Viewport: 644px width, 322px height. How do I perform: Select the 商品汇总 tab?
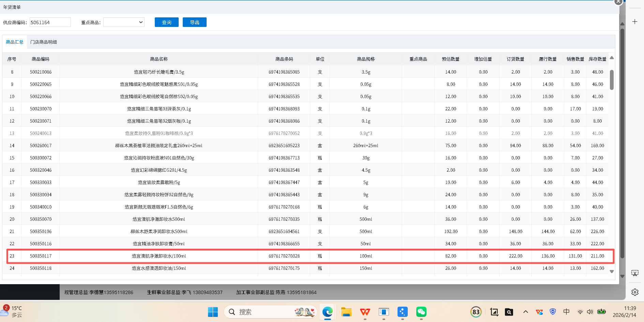click(15, 42)
